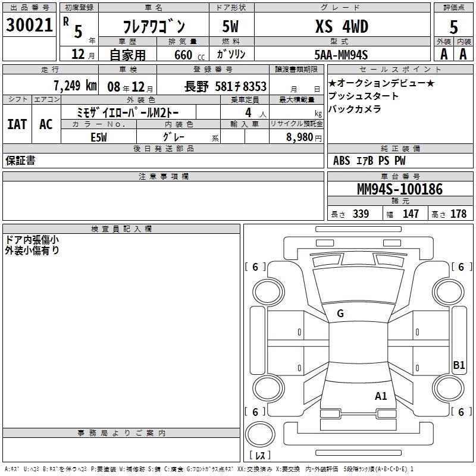This screenshot has width=476, height=476.
Task: Select exterior color ミモザイエローパールM2トー
Action: tap(128, 112)
